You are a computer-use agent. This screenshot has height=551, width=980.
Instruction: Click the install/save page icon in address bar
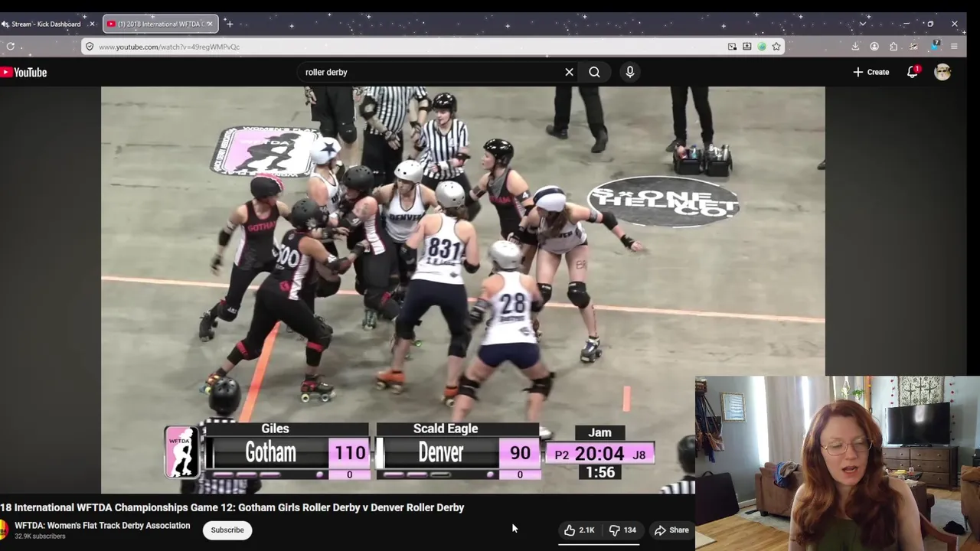[x=746, y=47]
